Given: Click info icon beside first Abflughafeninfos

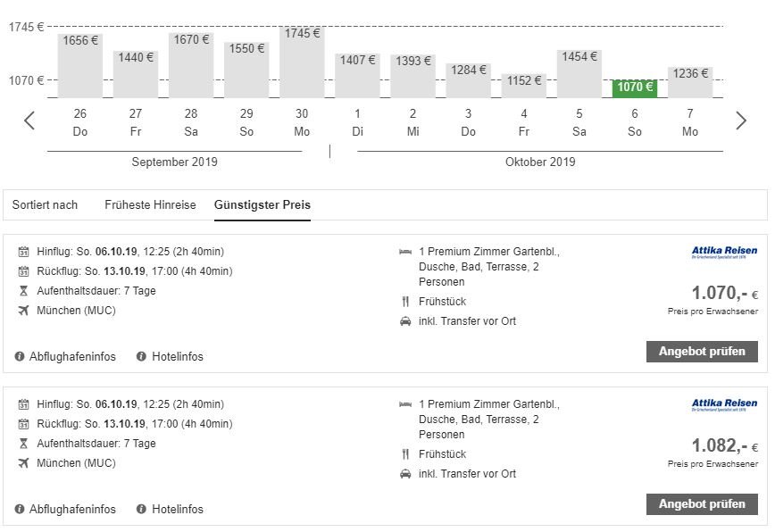Looking at the screenshot, I should (20, 356).
